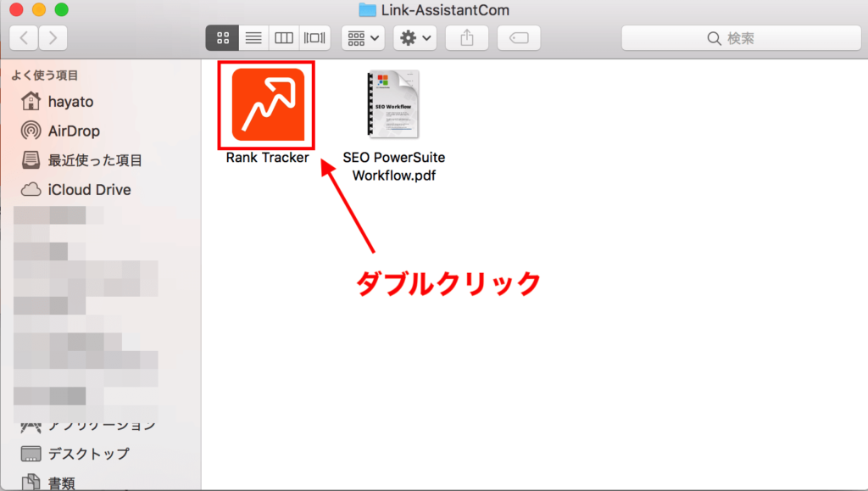This screenshot has height=491, width=868.
Task: Click the SEO PowerSuite Workflow.pdf file name
Action: pos(393,166)
